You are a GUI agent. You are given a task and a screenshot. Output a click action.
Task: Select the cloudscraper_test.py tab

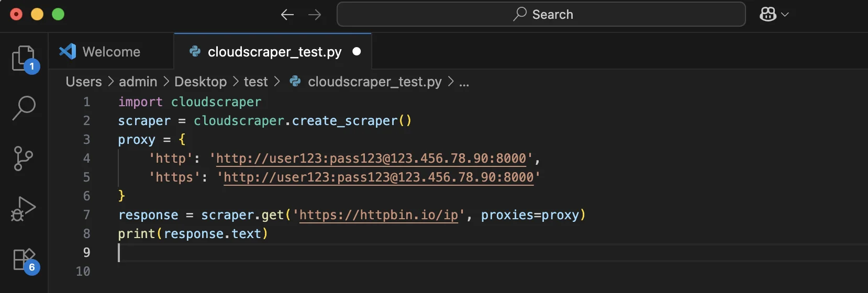click(x=273, y=52)
